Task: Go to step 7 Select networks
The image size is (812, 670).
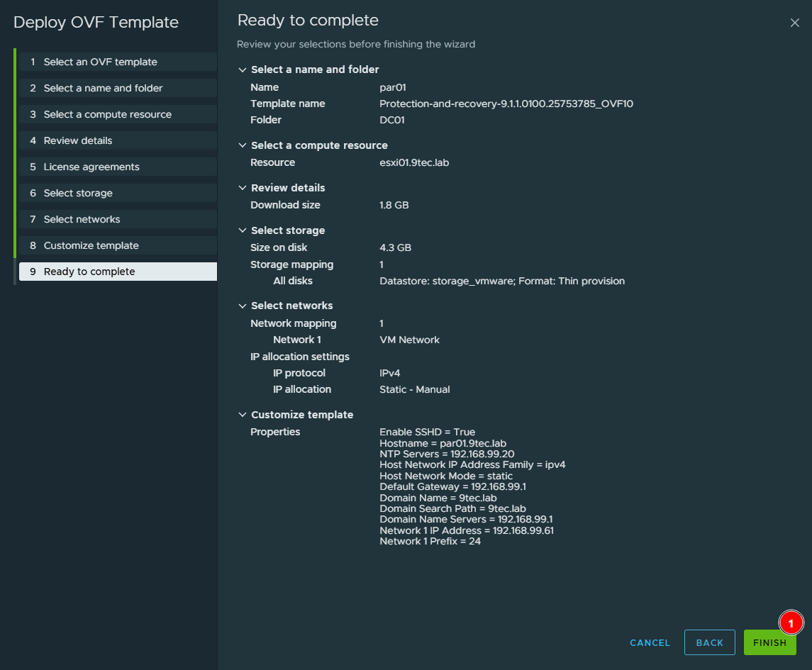Action: coord(118,219)
